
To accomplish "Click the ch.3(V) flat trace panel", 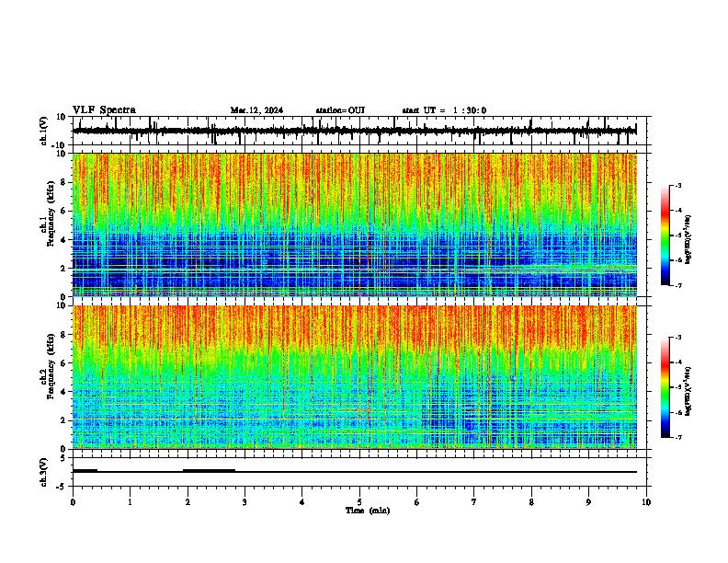I will point(359,472).
